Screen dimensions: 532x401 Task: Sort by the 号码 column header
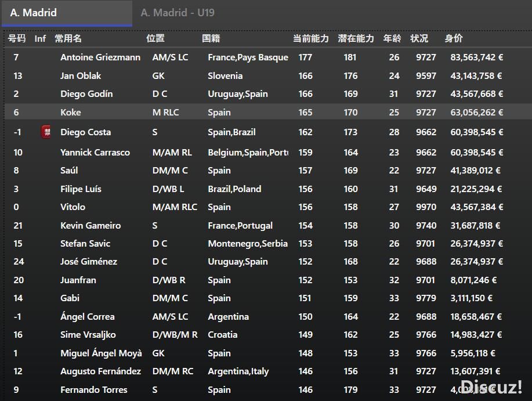[x=17, y=38]
